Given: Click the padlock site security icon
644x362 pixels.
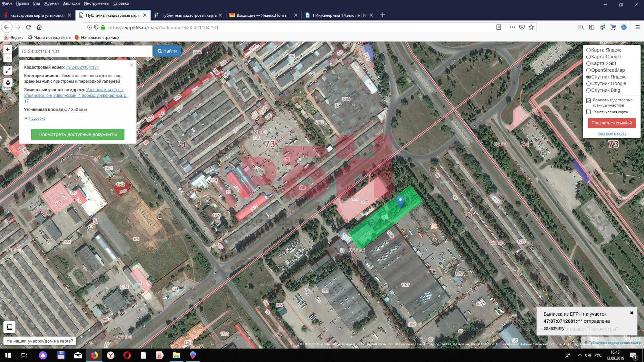Looking at the screenshot, I should point(103,27).
